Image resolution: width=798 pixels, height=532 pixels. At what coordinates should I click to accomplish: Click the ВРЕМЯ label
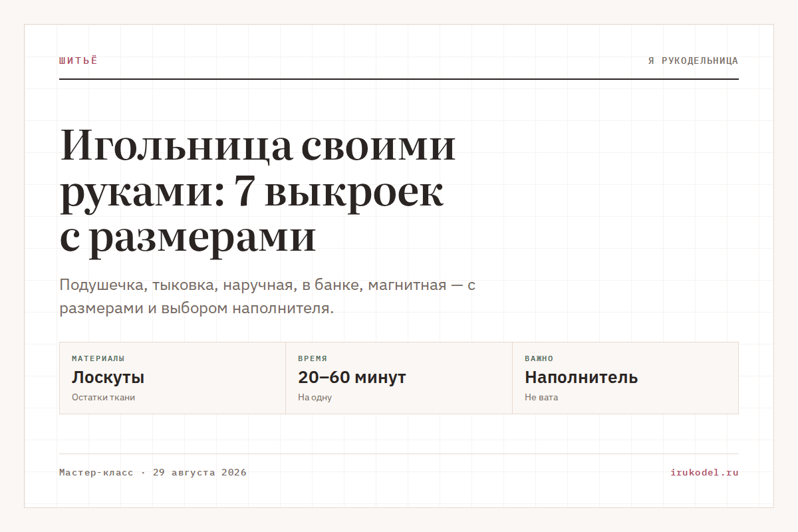[313, 358]
